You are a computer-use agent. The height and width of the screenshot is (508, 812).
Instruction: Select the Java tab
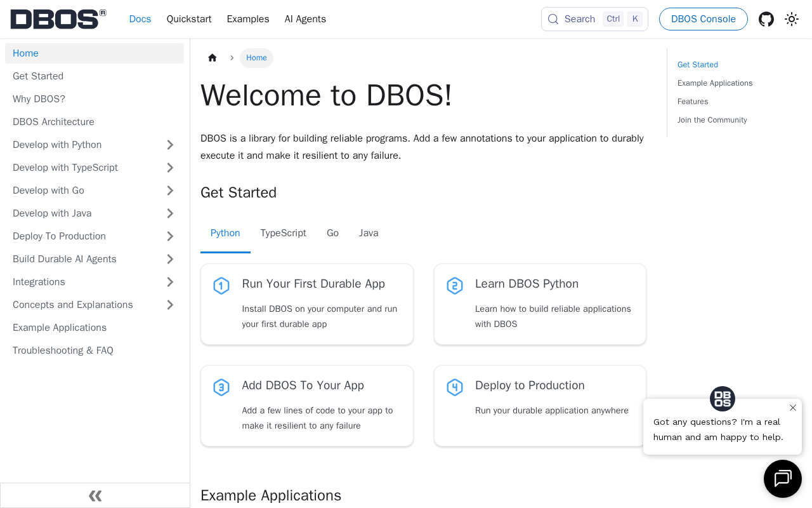369,233
